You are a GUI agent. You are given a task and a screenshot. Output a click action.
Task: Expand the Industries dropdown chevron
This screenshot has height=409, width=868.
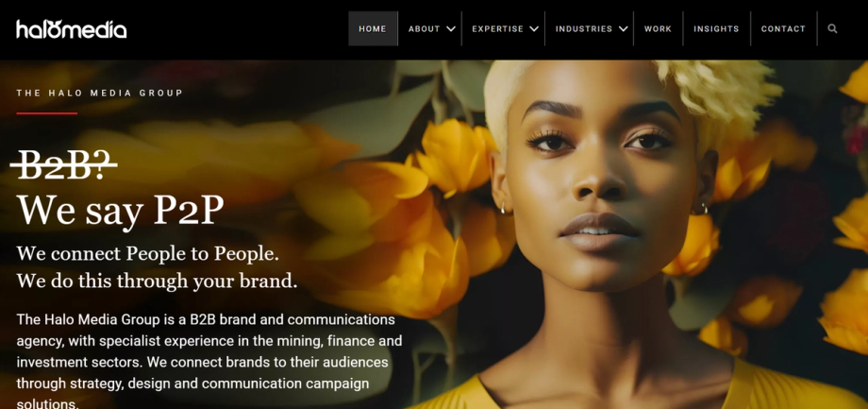point(623,29)
